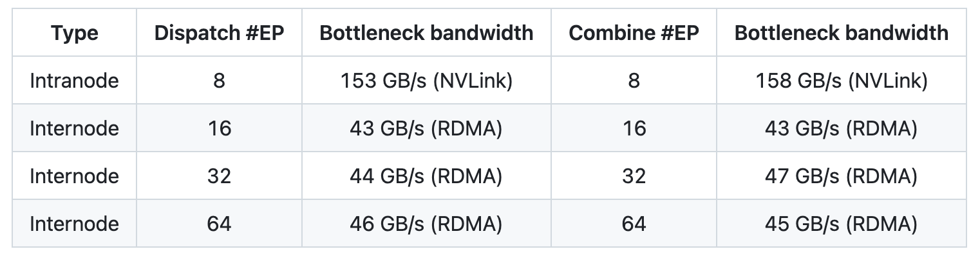Screen dimensions: 980x258
Task: Select the 47 GB/s (RDMA) cell
Action: 841,176
